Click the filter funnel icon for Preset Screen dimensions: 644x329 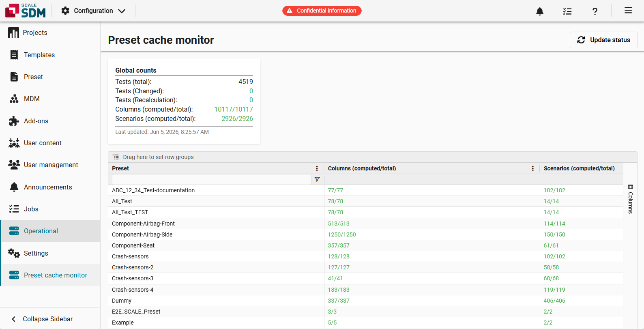pos(317,179)
